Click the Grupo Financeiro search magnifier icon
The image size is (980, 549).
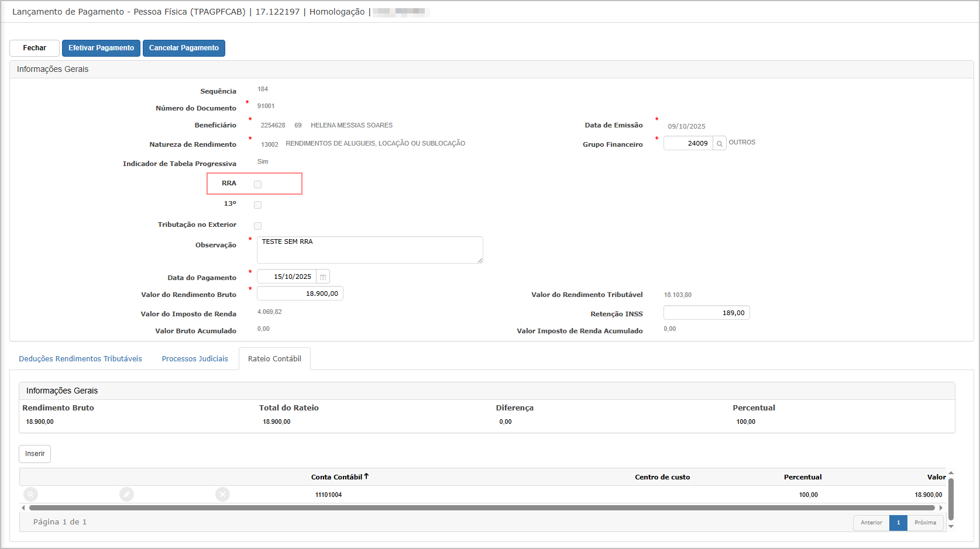tap(719, 143)
